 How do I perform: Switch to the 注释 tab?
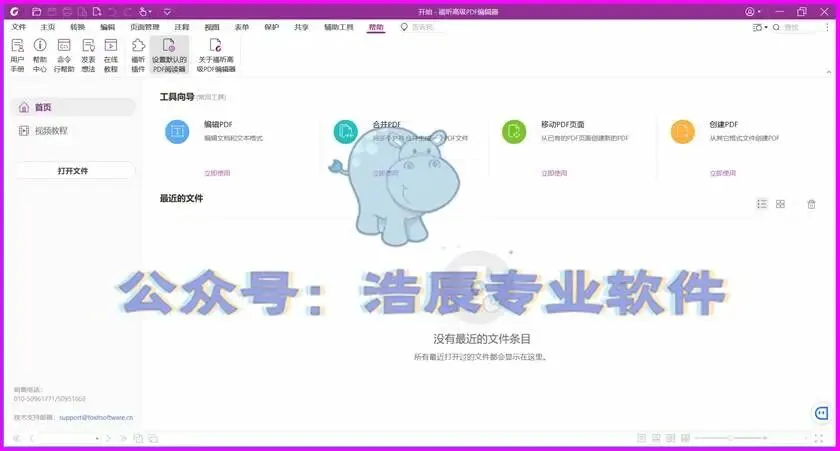click(x=182, y=27)
